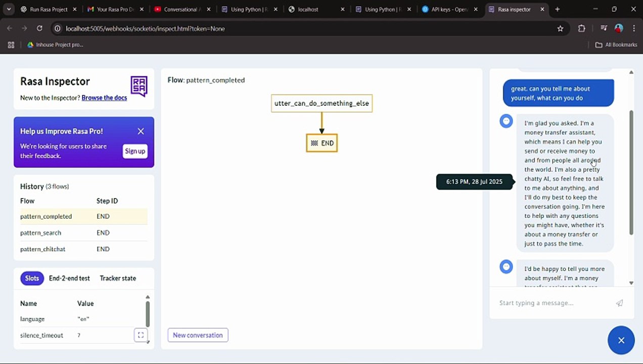Click the END flow node
The image size is (643, 364).
point(321,143)
